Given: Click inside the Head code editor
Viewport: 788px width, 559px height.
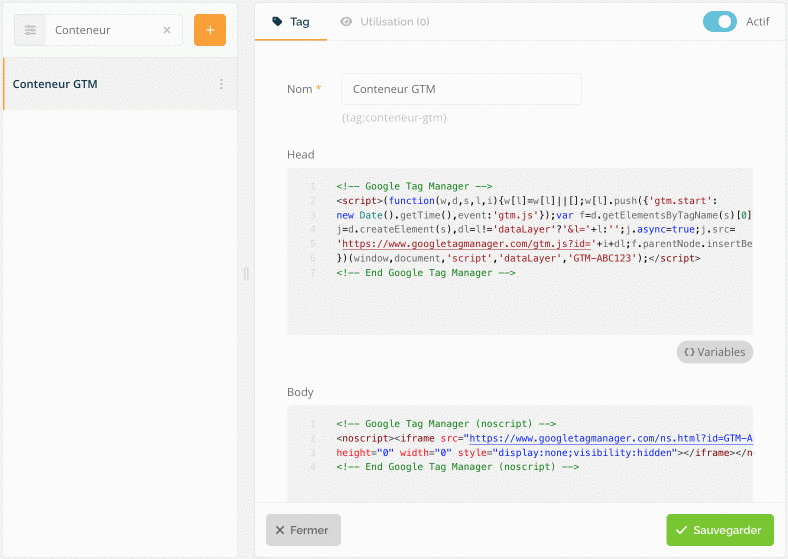Looking at the screenshot, I should click(x=520, y=251).
